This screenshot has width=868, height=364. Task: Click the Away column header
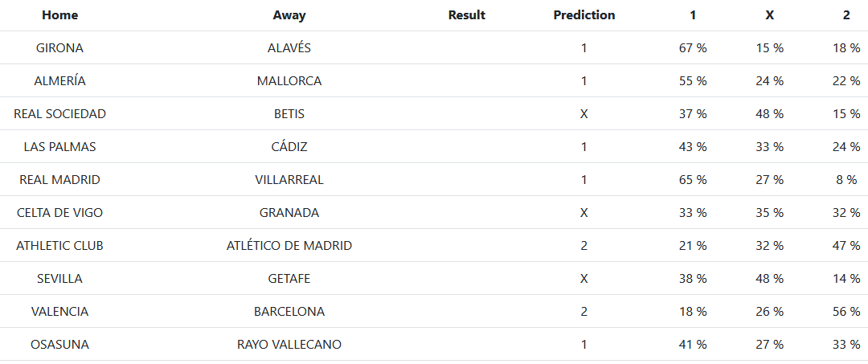point(289,15)
